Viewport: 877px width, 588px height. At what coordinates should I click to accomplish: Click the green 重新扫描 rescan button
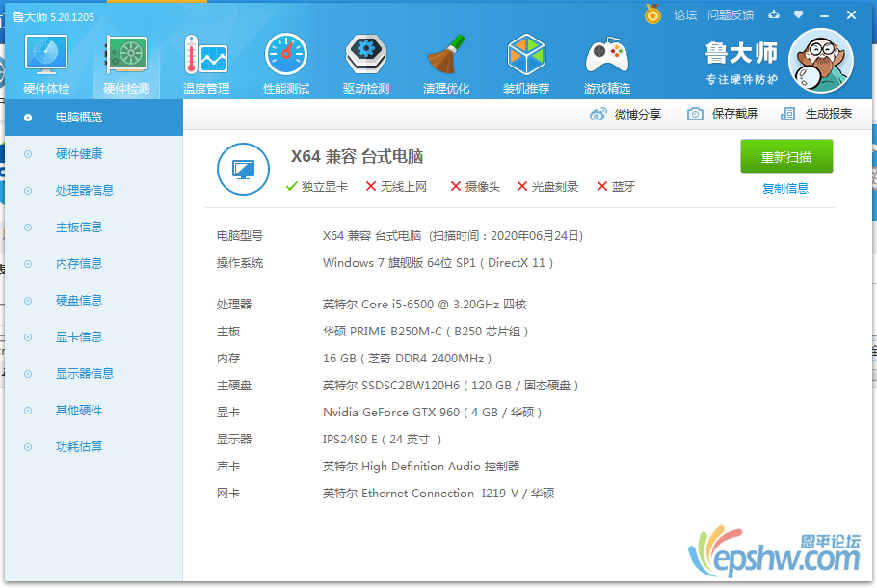[786, 157]
